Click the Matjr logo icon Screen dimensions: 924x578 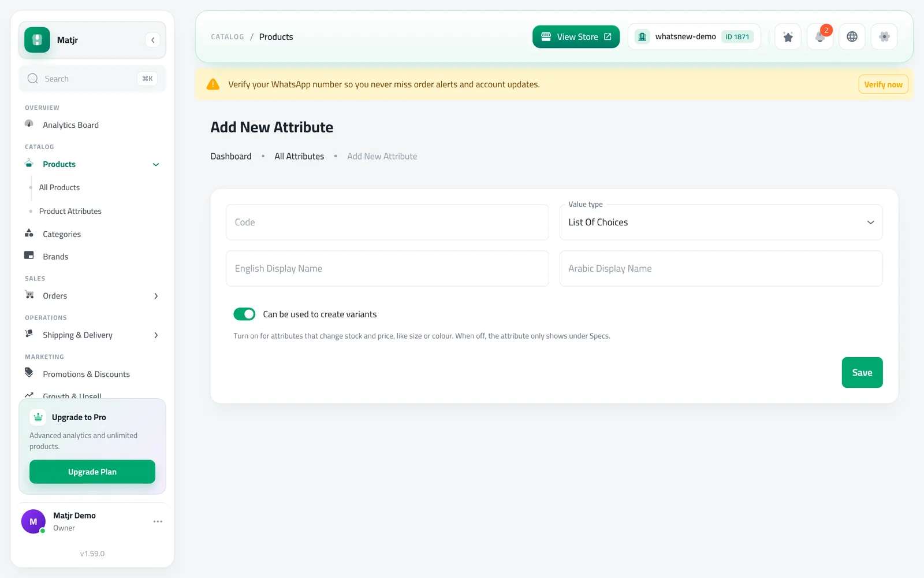37,40
